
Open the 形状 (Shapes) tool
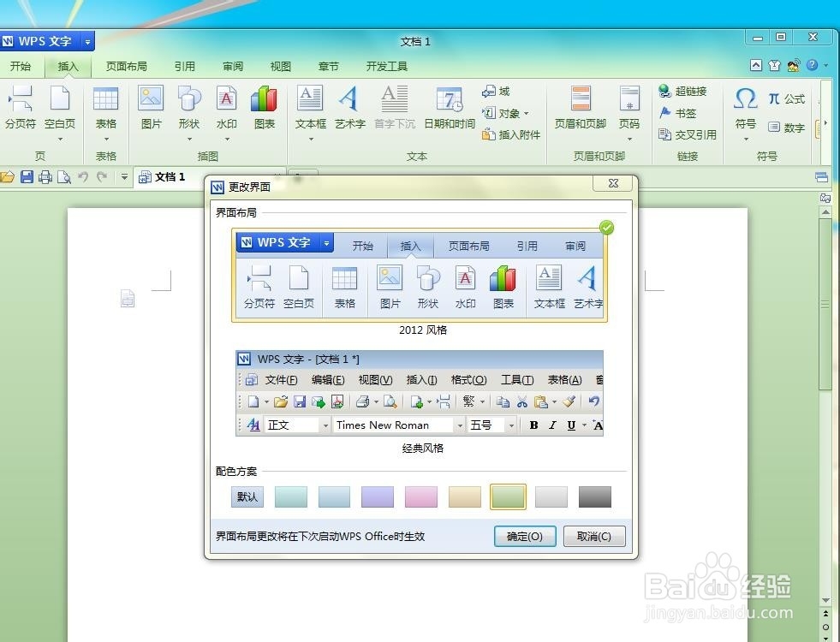click(x=188, y=107)
